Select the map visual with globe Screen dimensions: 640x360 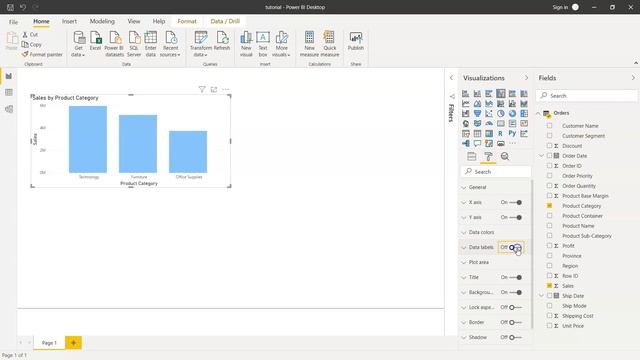(x=465, y=123)
